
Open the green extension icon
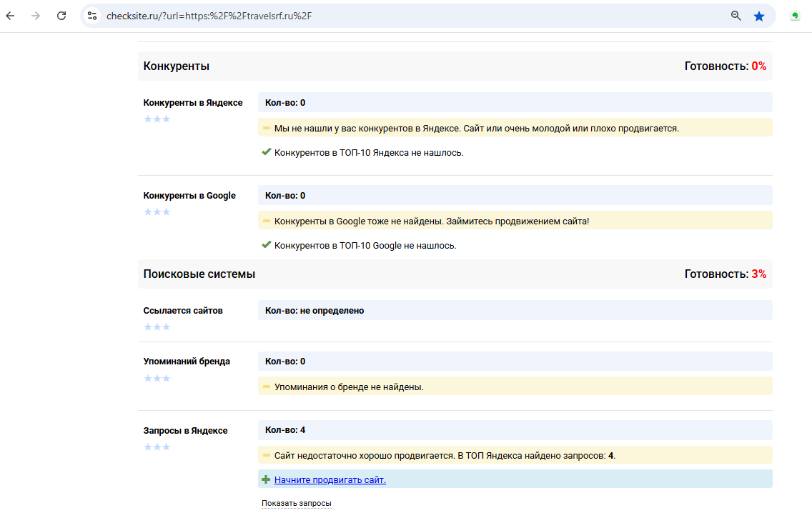coord(795,16)
